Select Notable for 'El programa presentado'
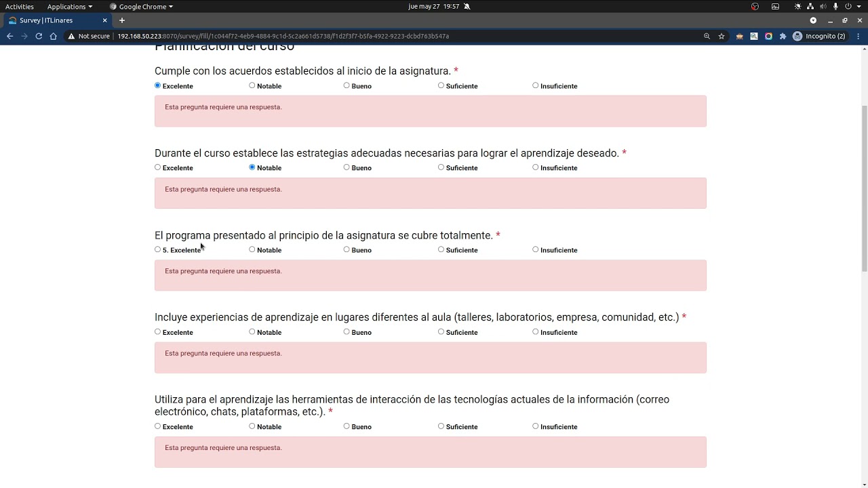Viewport: 868px width, 488px height. pyautogui.click(x=252, y=249)
